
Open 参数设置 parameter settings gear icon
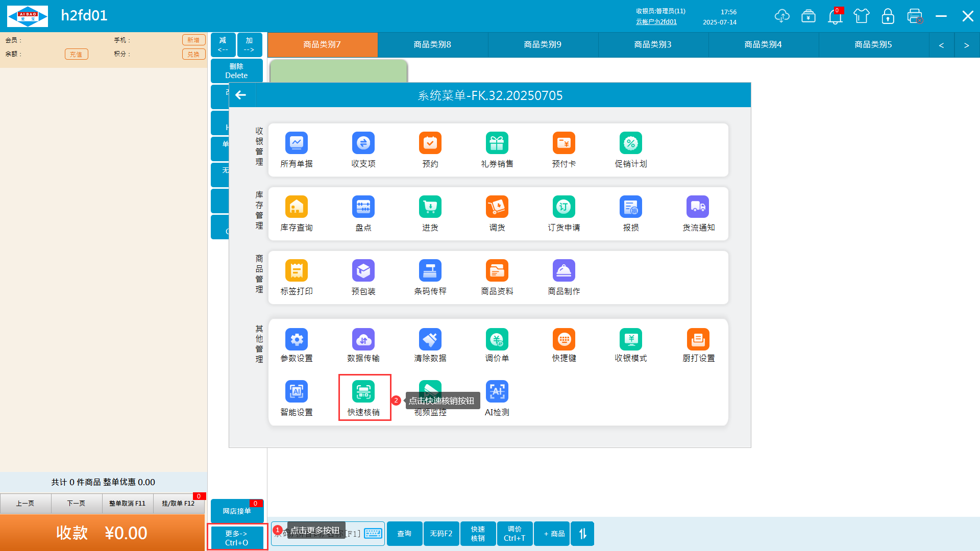(296, 340)
